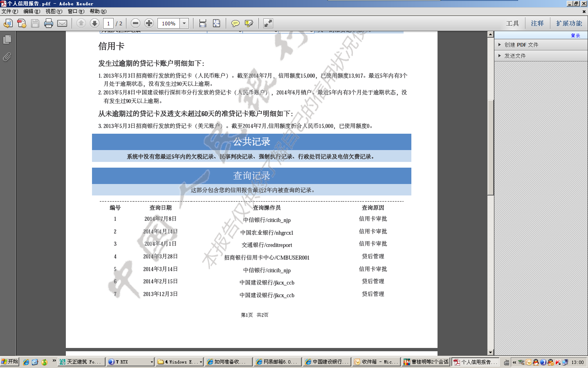
Task: Open the 工具 pane tab
Action: 512,23
